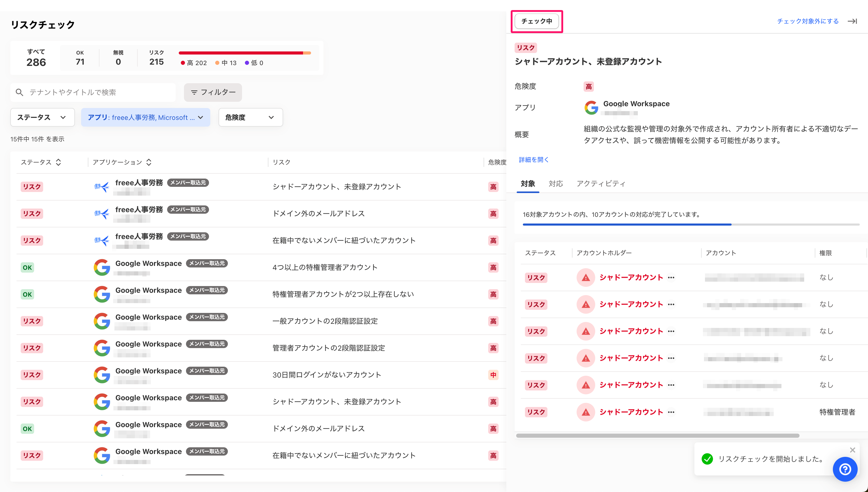Click the search field テナントやタイトルで検索
Image resolution: width=868 pixels, height=492 pixels.
[x=93, y=92]
